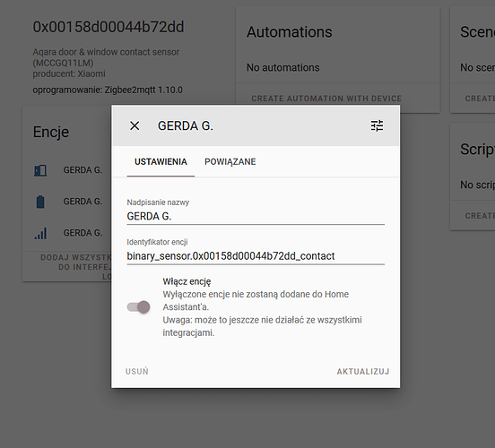Click 'producent: Xiaomi' text
This screenshot has width=495, height=448.
(x=69, y=73)
